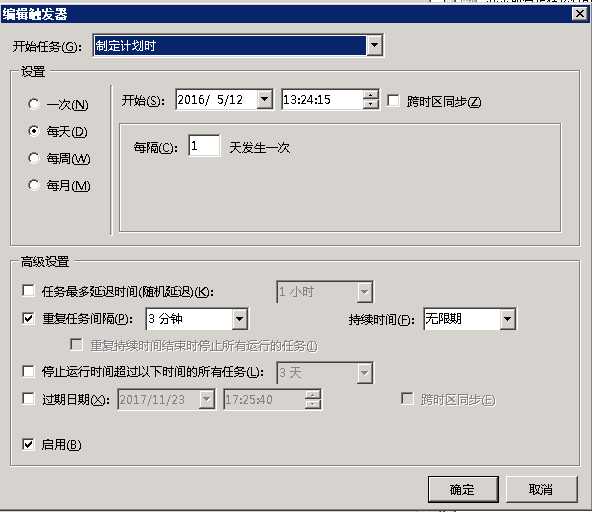Enable 任务最多延迟时间 random delay checkbox
The image size is (592, 512).
coord(28,290)
